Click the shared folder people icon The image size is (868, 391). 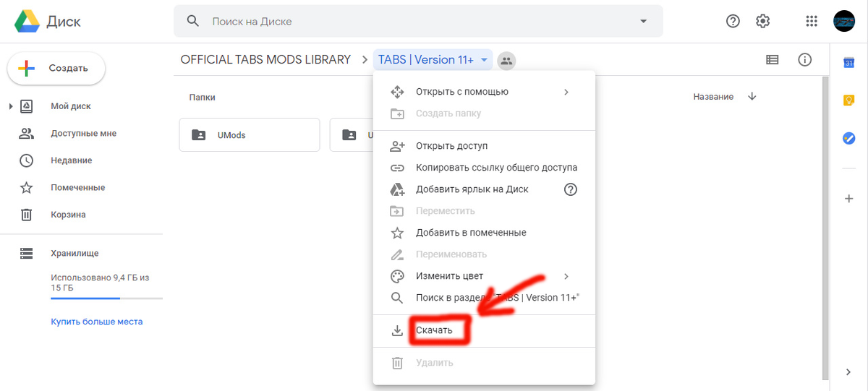click(506, 61)
